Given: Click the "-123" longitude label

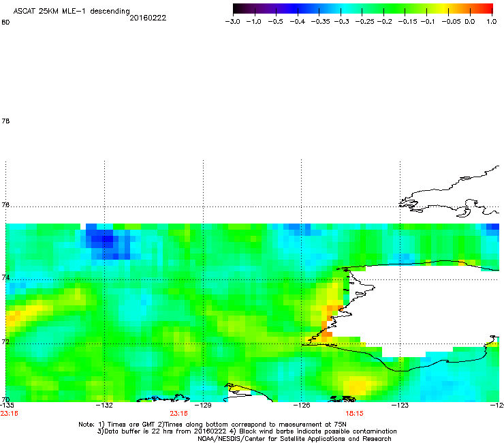Looking at the screenshot, I should (x=400, y=406).
